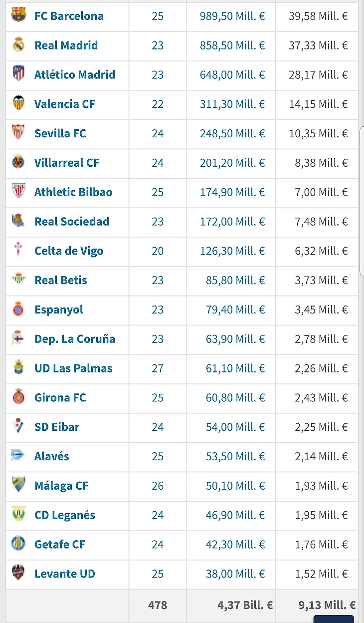The height and width of the screenshot is (623, 364).
Task: Open the Celta de Vigo link
Action: coord(69,251)
